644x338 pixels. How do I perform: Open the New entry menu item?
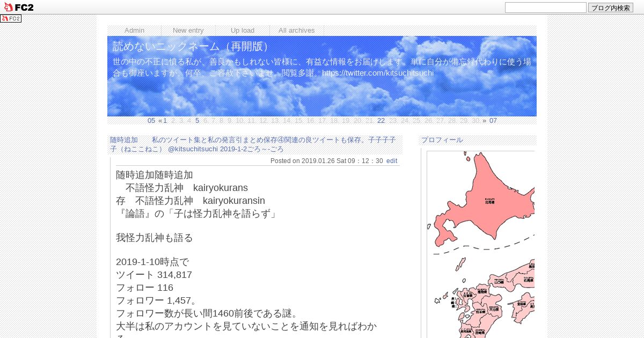(188, 31)
